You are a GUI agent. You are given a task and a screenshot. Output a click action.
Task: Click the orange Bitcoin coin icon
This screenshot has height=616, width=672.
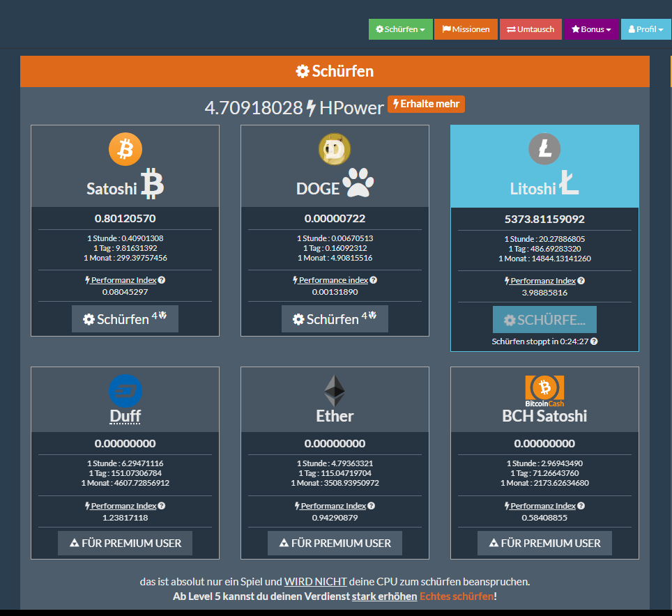click(x=125, y=149)
